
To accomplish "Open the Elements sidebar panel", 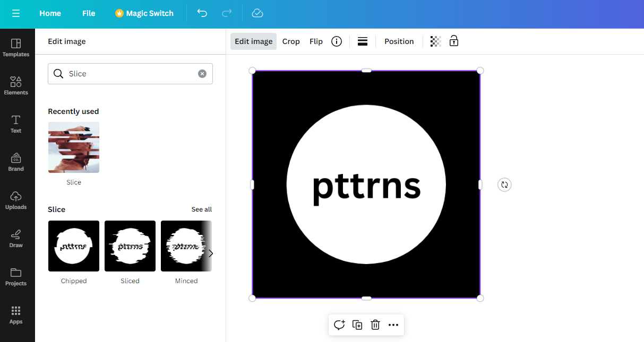I will [16, 86].
